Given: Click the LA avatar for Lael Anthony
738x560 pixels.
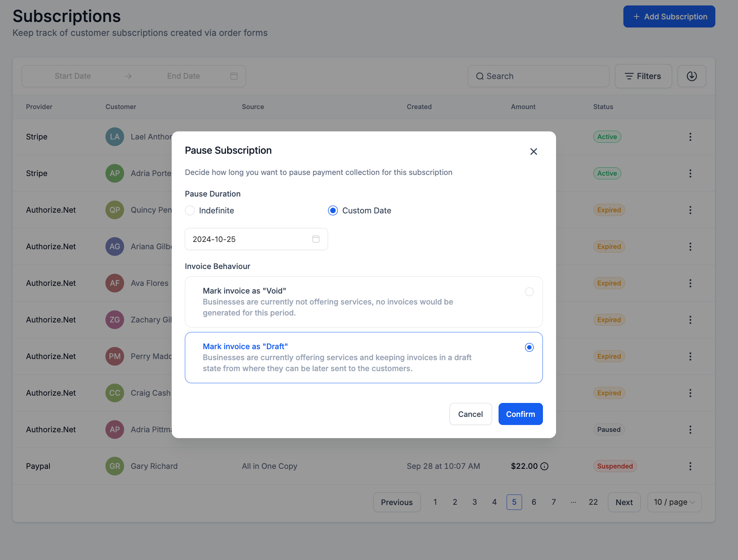Looking at the screenshot, I should 115,137.
